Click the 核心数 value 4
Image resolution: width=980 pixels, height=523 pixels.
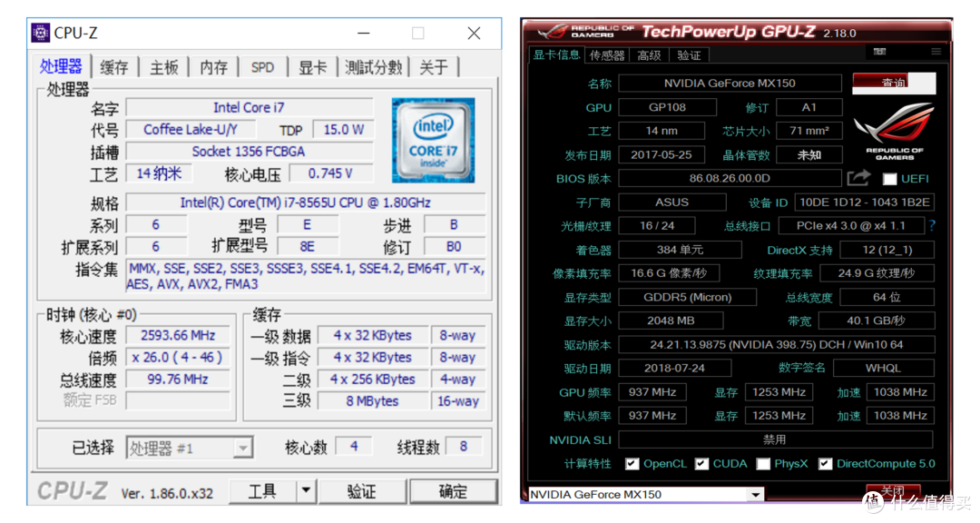click(x=354, y=446)
